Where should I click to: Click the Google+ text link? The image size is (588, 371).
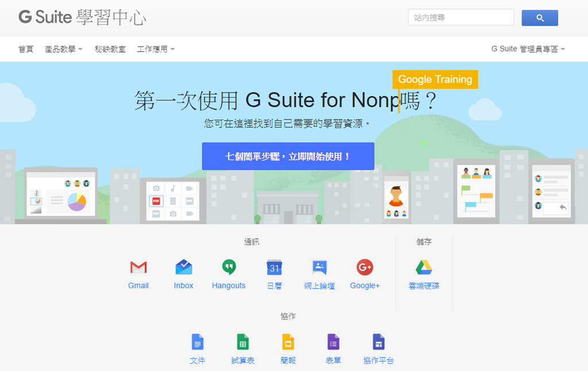click(x=365, y=285)
